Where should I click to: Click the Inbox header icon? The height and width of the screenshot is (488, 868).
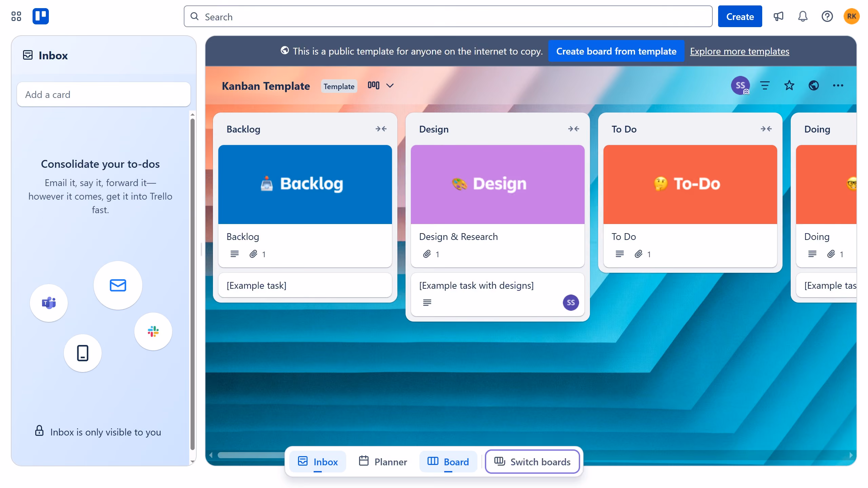click(x=28, y=55)
